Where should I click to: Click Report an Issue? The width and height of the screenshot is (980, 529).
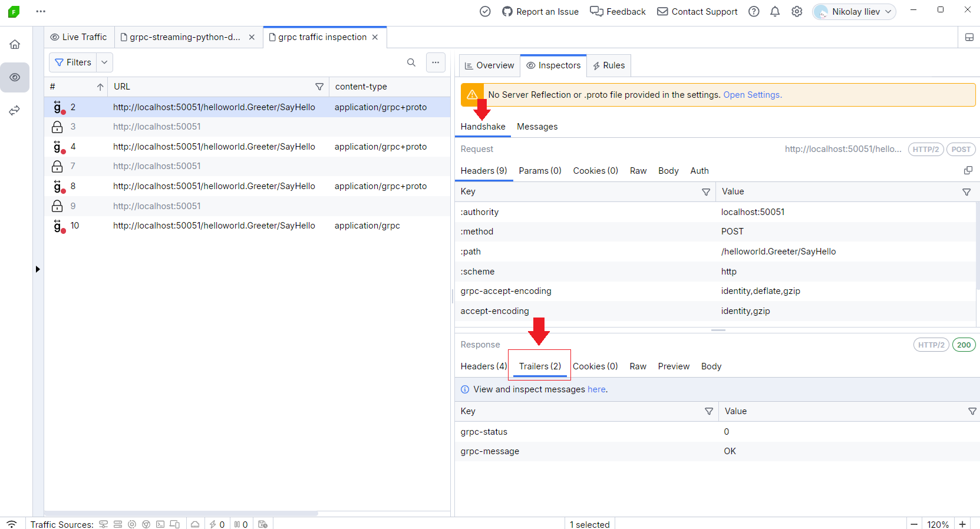pyautogui.click(x=540, y=11)
